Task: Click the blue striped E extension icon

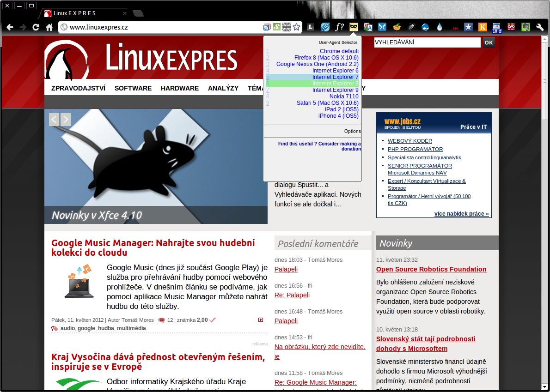Action: click(325, 27)
